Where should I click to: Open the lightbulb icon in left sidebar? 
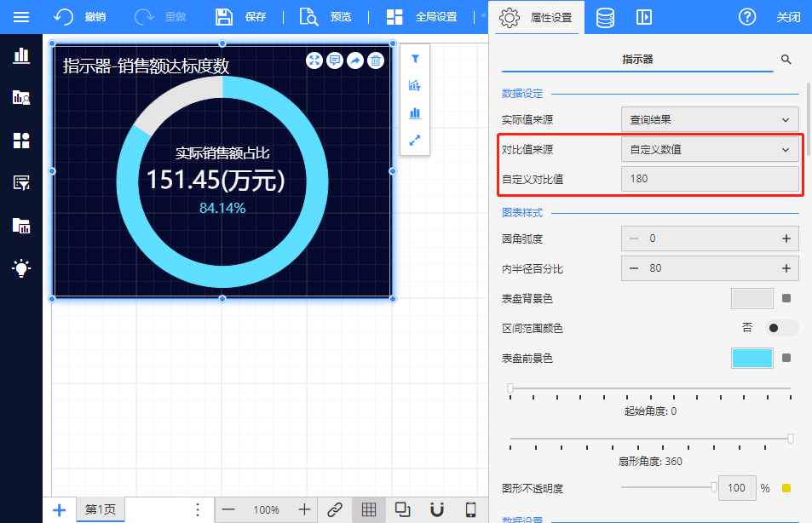(21, 268)
